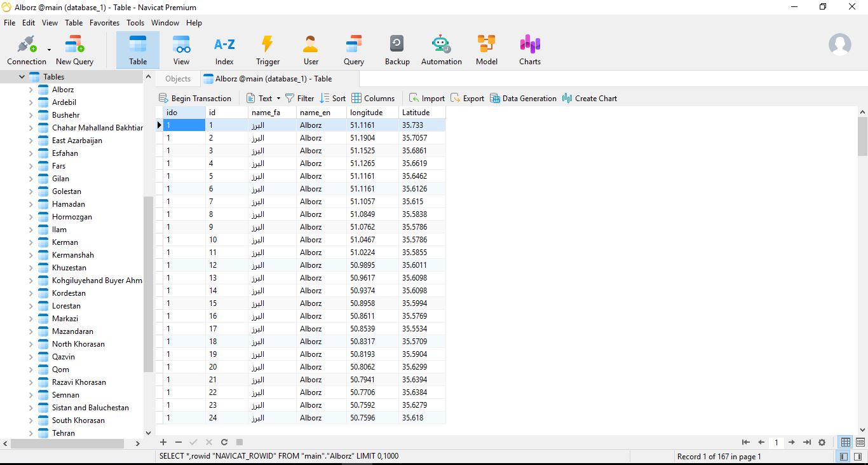Expand the Kerman table node
This screenshot has height=465, width=868.
click(x=31, y=242)
